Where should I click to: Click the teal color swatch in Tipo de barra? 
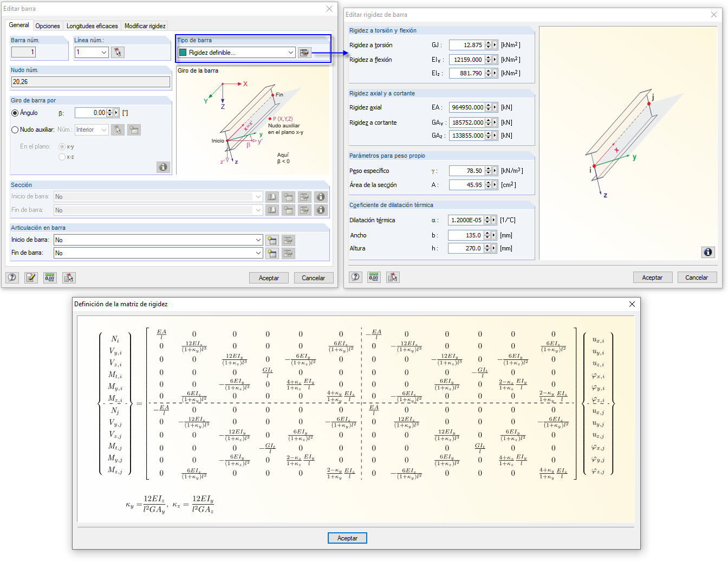tap(183, 53)
